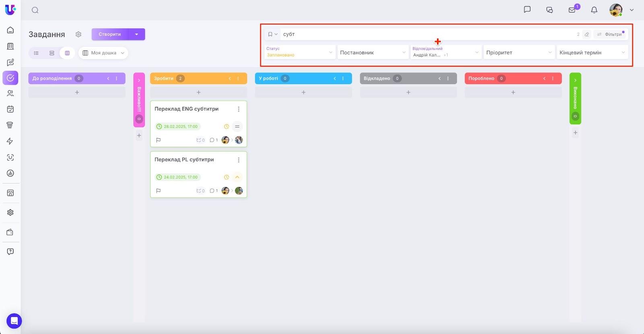Expand the Кінцевий термін filter dropdown
644x334 pixels.
point(592,52)
